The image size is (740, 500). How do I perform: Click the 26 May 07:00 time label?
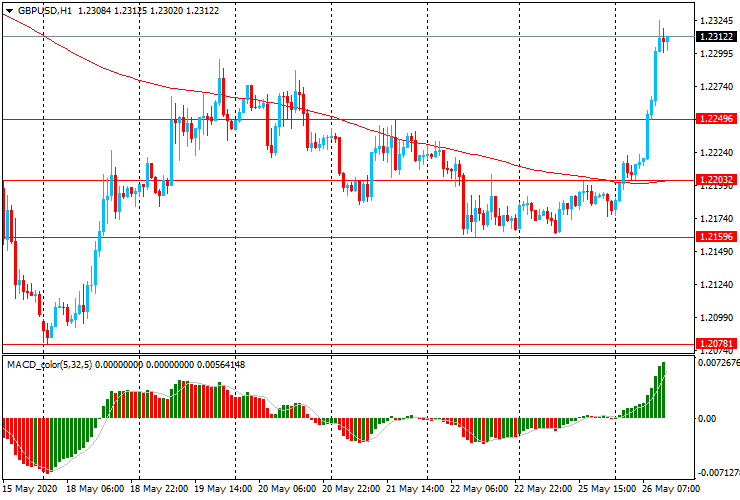(671, 489)
